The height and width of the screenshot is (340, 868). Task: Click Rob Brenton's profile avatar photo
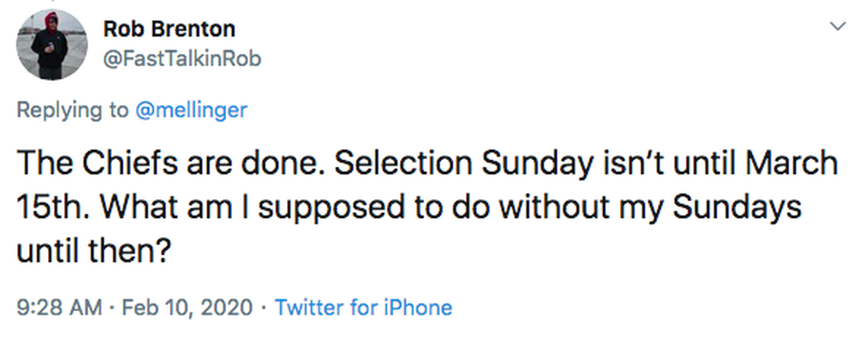52,45
